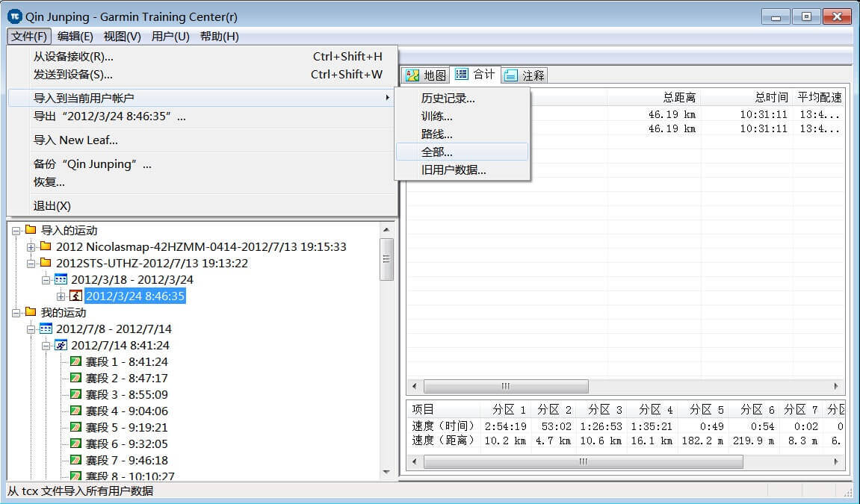
Task: Choose 历史记录... from the import submenu
Action: pyautogui.click(x=462, y=98)
